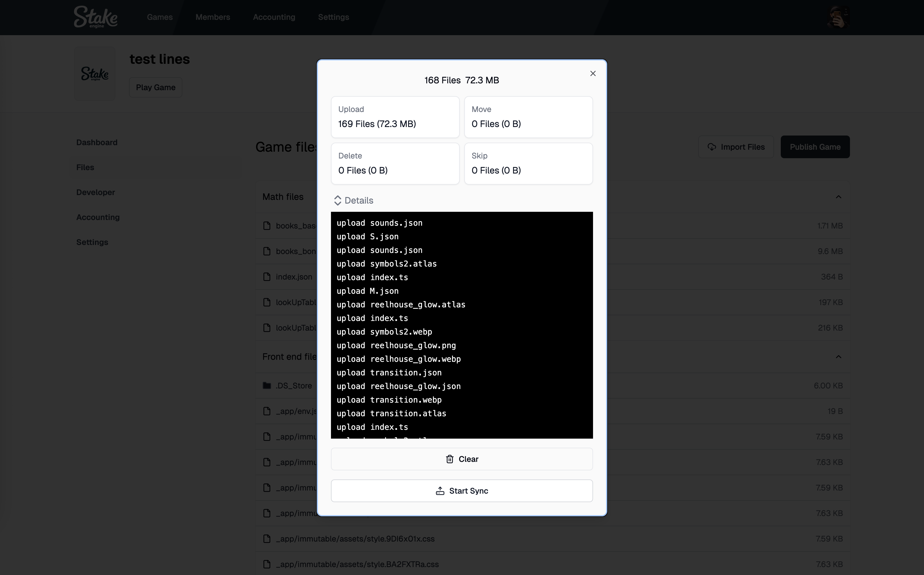Open the Games menu in top bar
This screenshot has width=924, height=575.
click(x=160, y=17)
